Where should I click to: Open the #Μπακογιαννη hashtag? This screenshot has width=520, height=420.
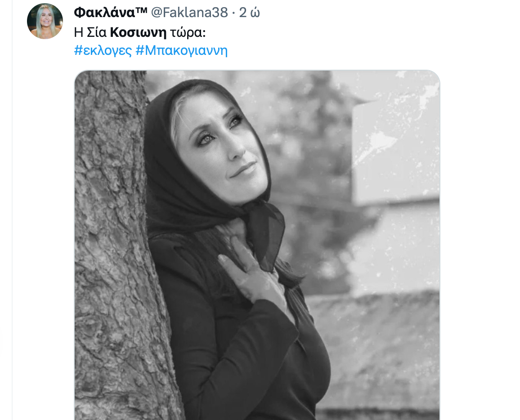(182, 50)
